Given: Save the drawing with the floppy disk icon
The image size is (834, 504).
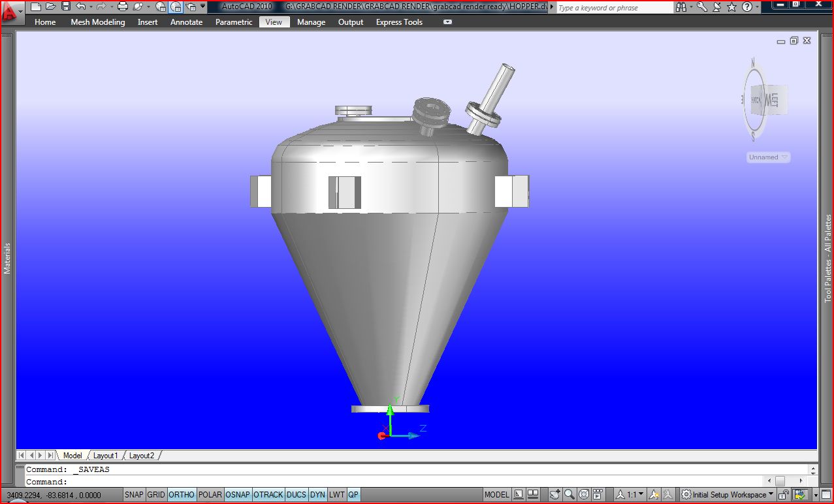Looking at the screenshot, I should 65,7.
